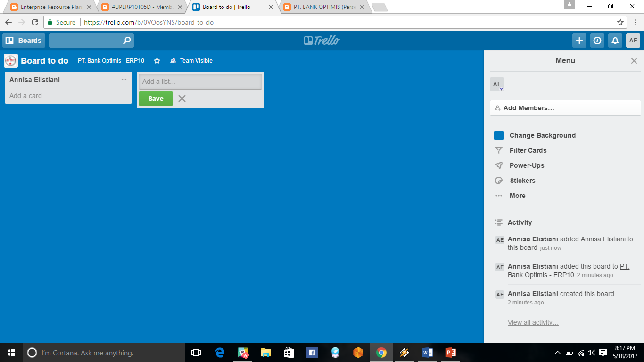Viewport: 644px width, 362px height.
Task: Open Microsoft Edge from taskbar
Action: tap(220, 353)
